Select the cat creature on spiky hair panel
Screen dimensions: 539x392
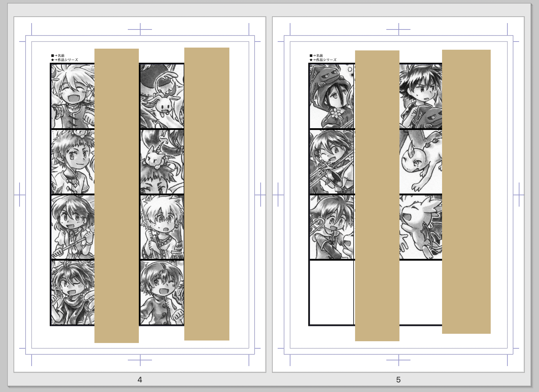coord(162,162)
